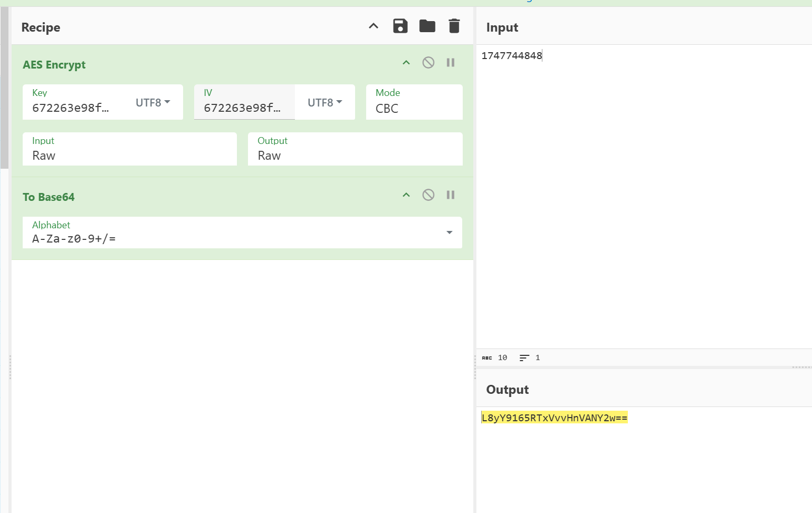Click the highlighted Base64 output text
Screen dimensions: 812x513
554,418
